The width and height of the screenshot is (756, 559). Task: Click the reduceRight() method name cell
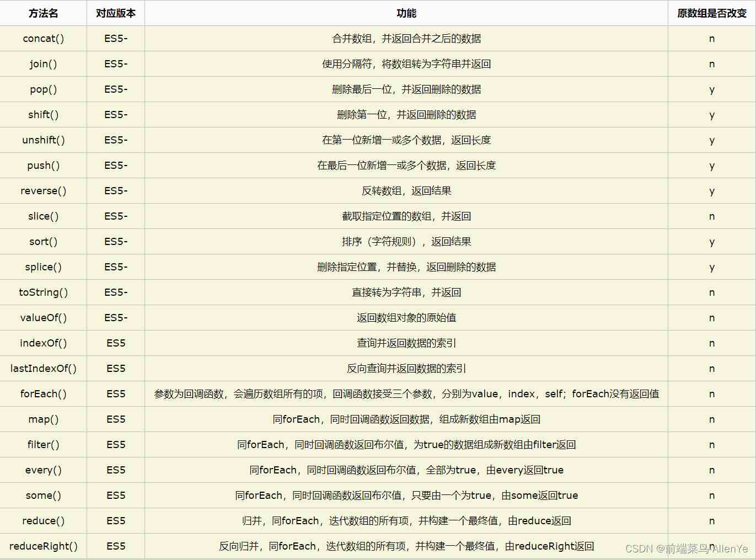(x=43, y=546)
